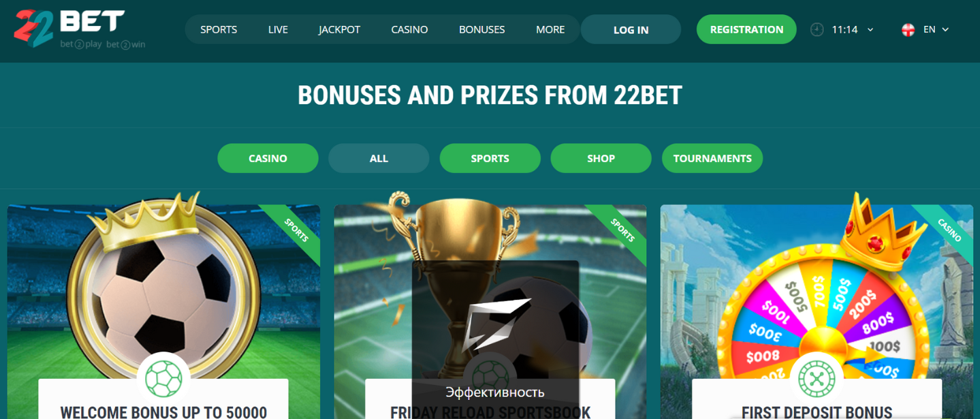
Task: Open the MORE navigation menu
Action: click(550, 29)
